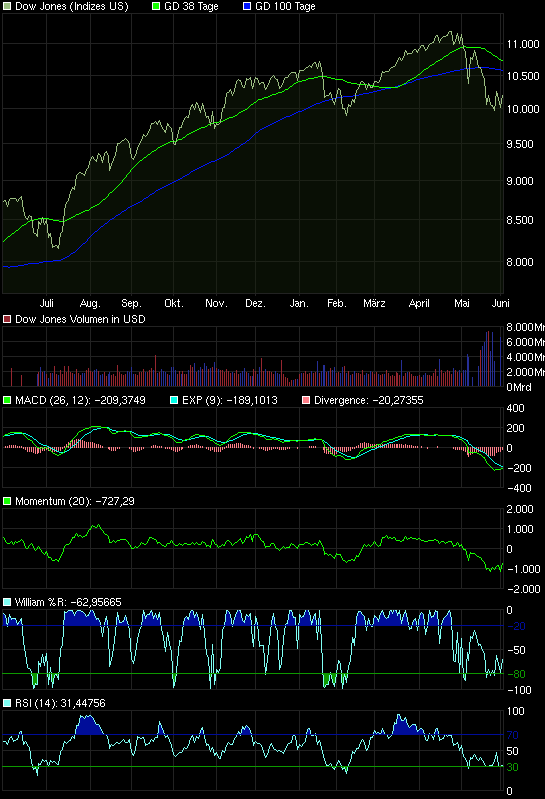Click the 'Juli' month axis label
This screenshot has width=545, height=799.
click(x=46, y=303)
